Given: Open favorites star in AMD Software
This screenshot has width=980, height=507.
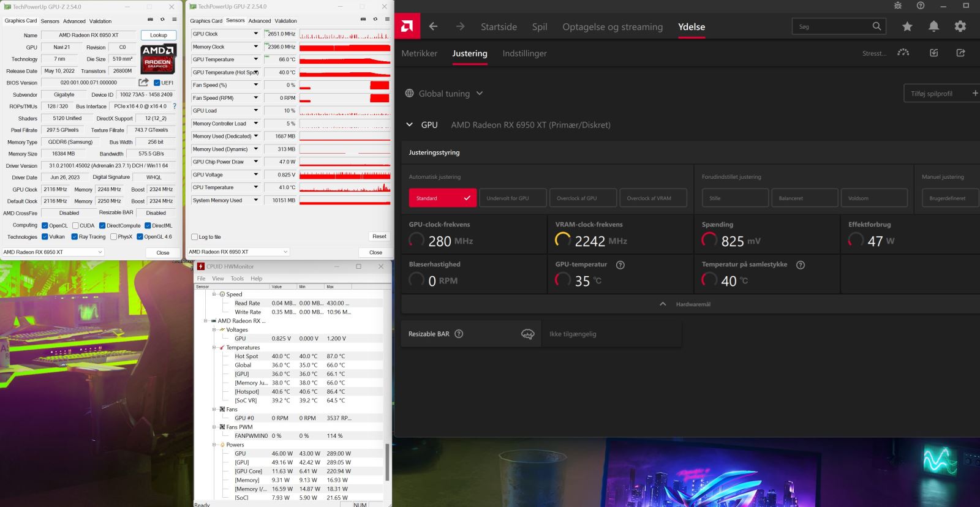Looking at the screenshot, I should 907,26.
